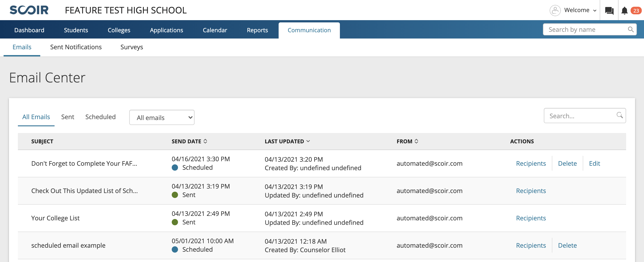Select subject "Your College List"
Viewport: 644px width, 262px height.
click(55, 218)
